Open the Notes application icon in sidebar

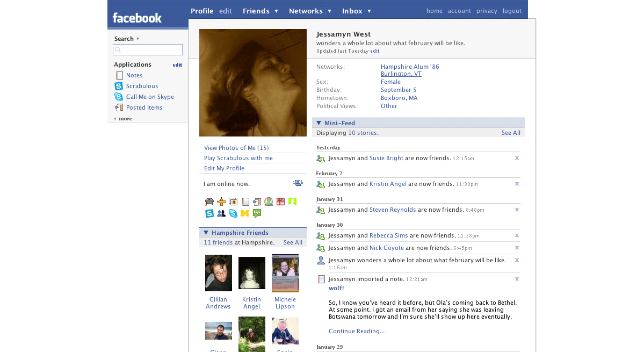(119, 75)
